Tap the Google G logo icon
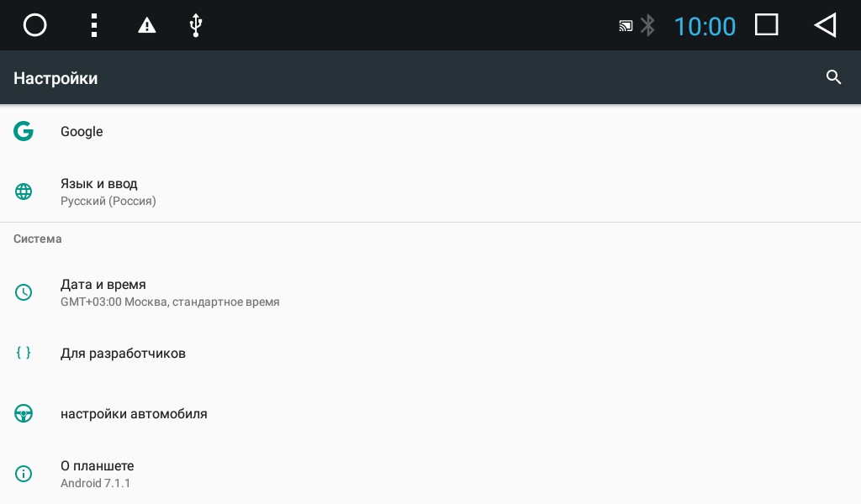 pyautogui.click(x=24, y=131)
